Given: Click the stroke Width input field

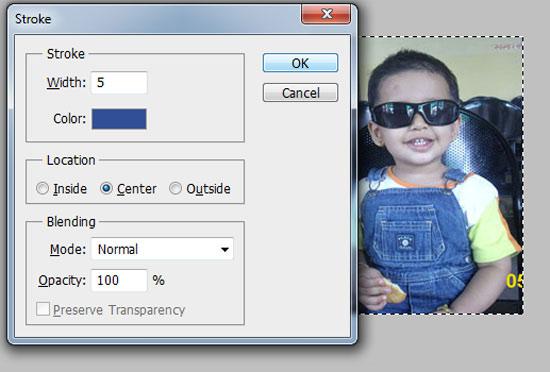Looking at the screenshot, I should point(119,83).
